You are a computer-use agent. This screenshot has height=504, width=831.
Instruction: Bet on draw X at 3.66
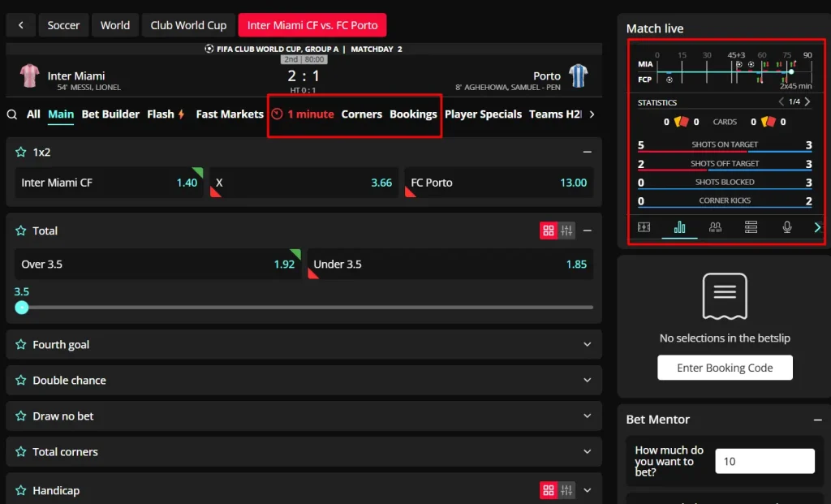click(304, 183)
